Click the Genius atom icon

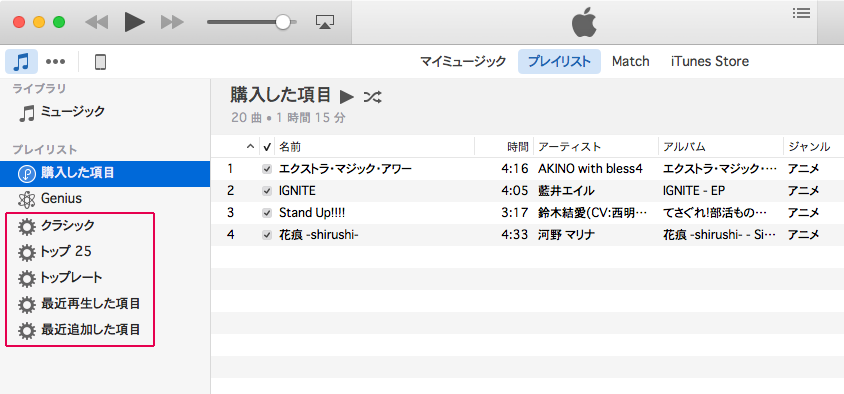coord(26,199)
